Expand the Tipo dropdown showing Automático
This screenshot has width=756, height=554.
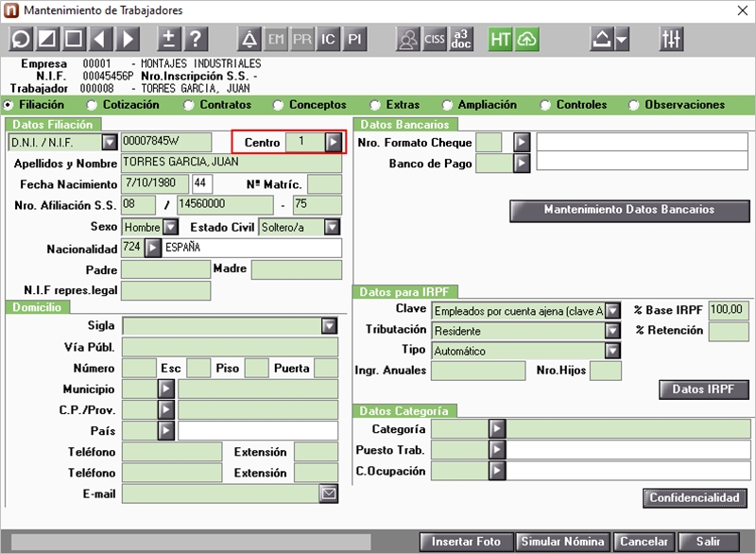point(612,351)
